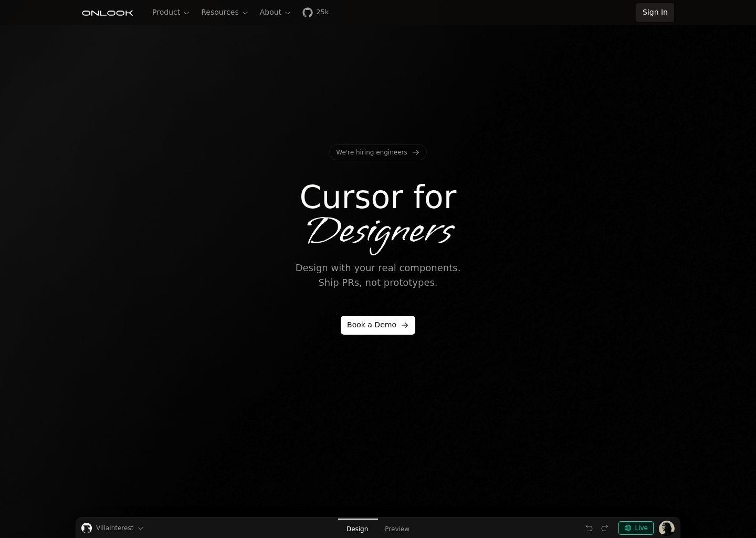Click the GitHub octocat icon
The height and width of the screenshot is (538, 756).
click(308, 12)
